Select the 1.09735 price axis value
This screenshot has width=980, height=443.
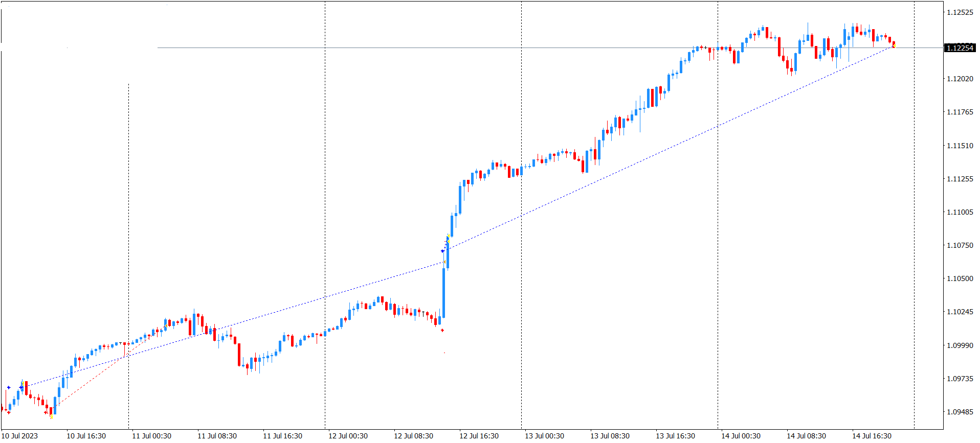coord(960,379)
